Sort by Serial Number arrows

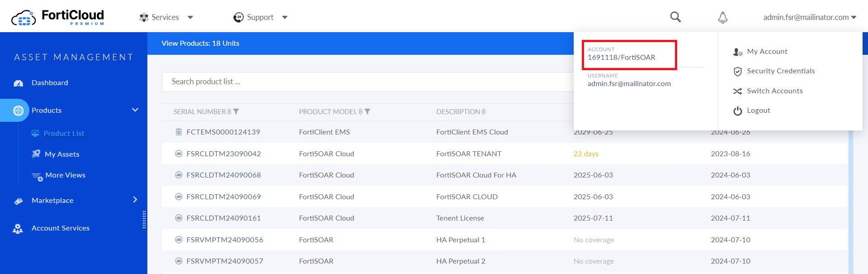229,111
